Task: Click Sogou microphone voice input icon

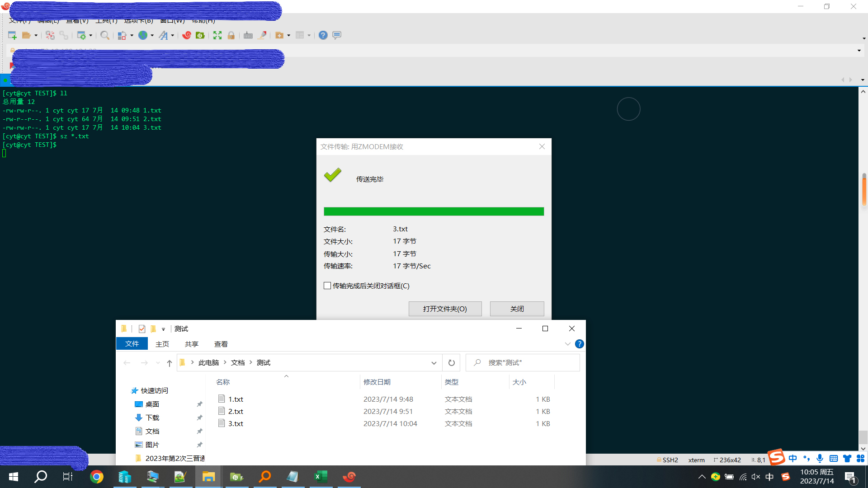Action: point(820,459)
